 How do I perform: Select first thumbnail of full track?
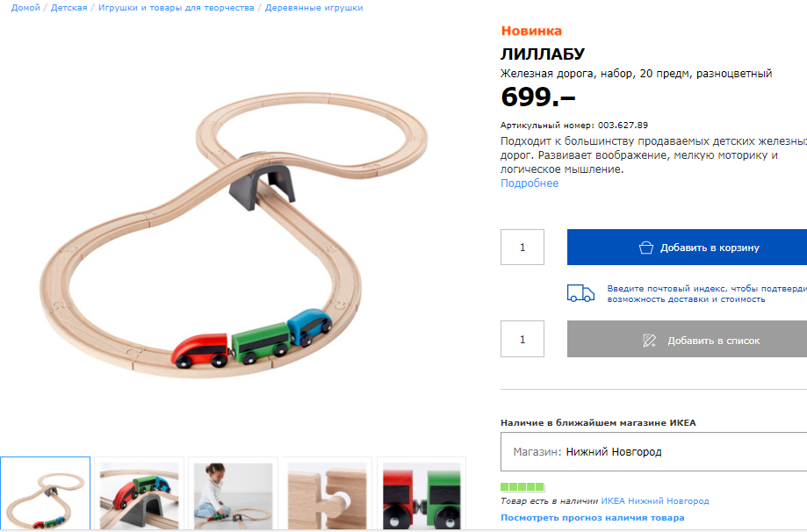pos(46,494)
